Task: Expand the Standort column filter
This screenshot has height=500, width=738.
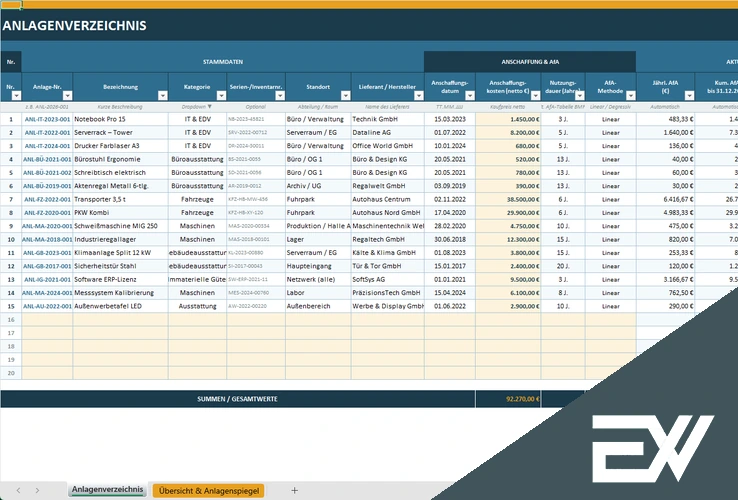Action: tap(345, 96)
